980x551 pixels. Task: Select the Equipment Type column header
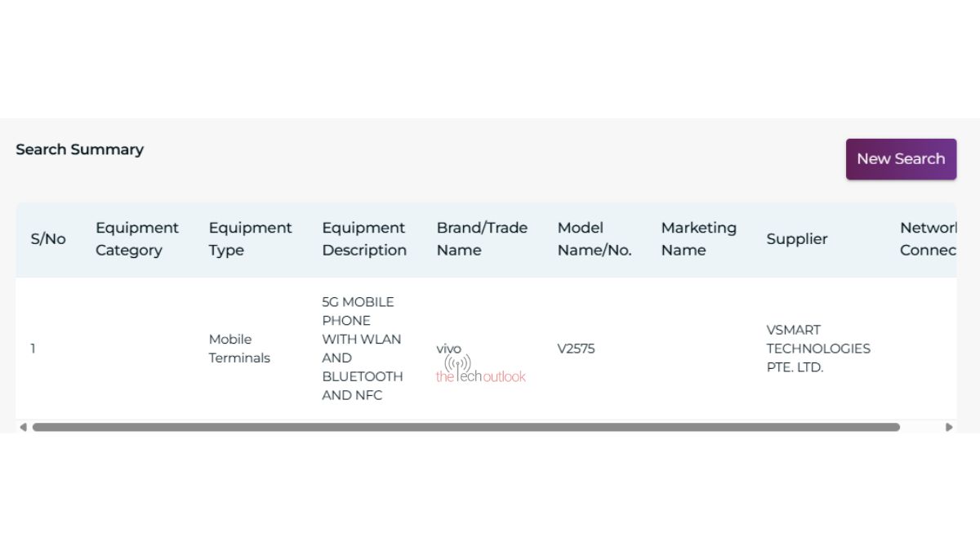(250, 239)
